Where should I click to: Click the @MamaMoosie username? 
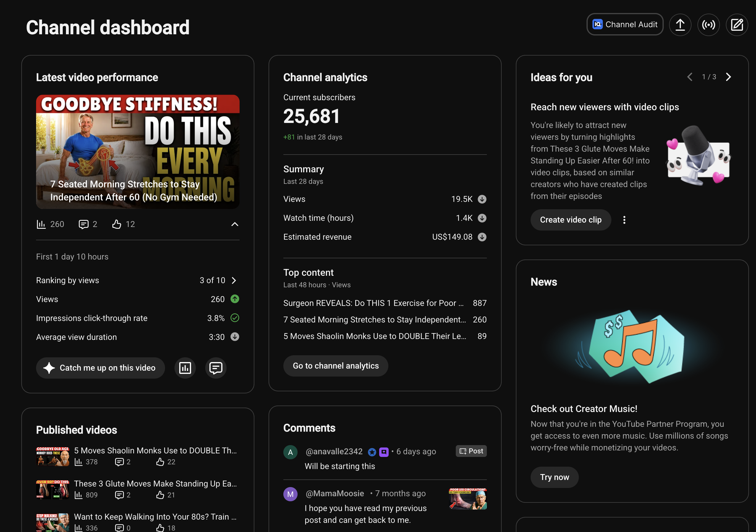click(x=335, y=494)
